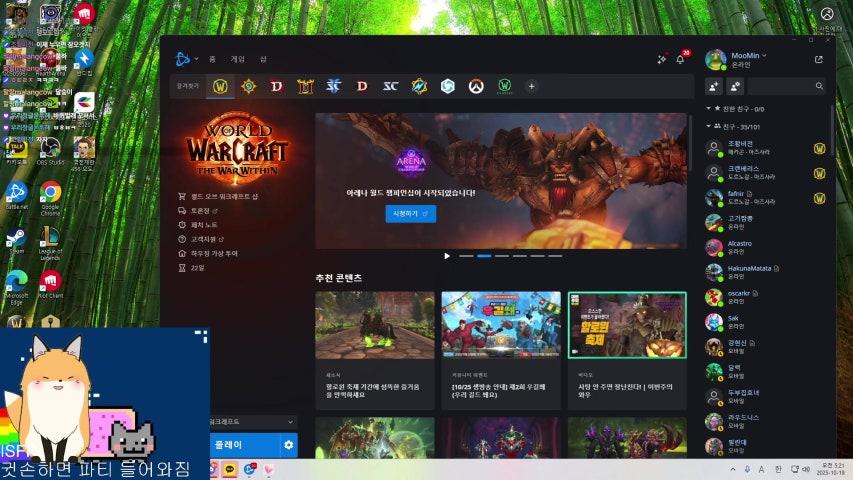Select friend HakunaMatata in the list
The image size is (853, 480).
pyautogui.click(x=766, y=273)
